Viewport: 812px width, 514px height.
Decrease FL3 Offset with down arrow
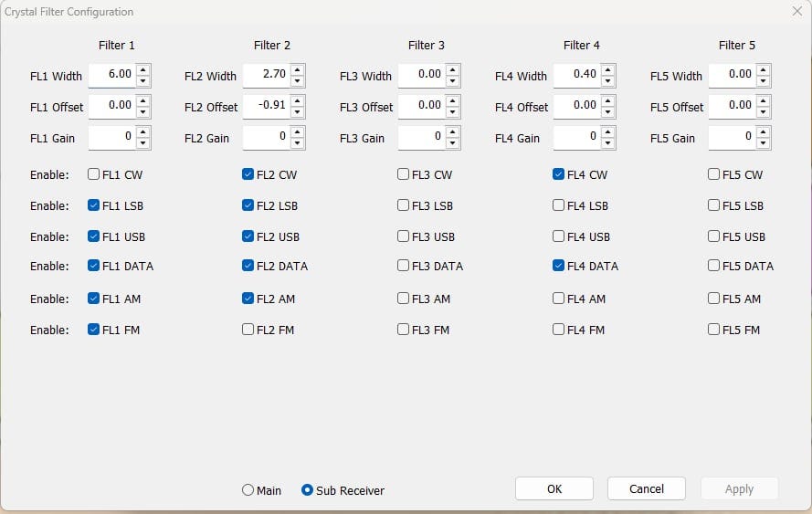[453, 112]
